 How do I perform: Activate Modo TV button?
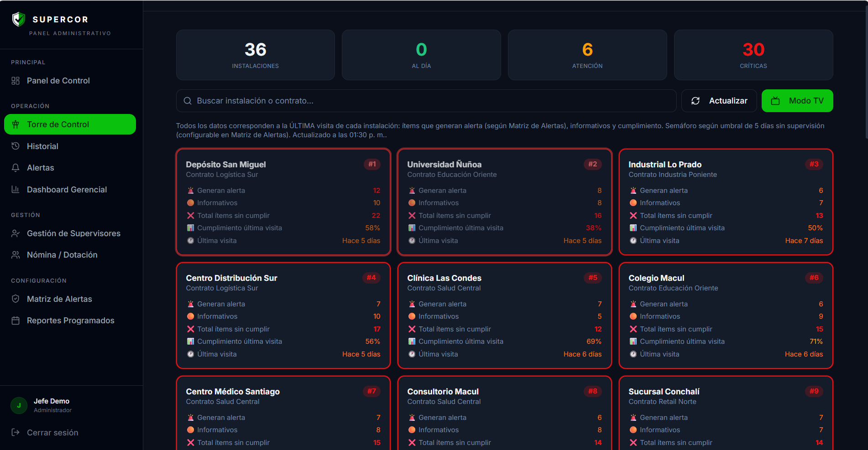pos(797,101)
